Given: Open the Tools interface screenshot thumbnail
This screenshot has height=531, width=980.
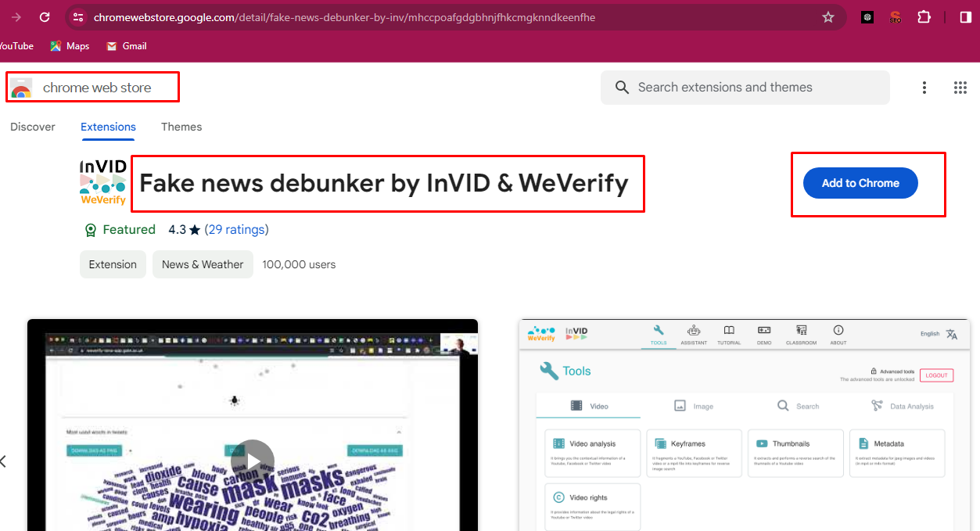Looking at the screenshot, I should point(745,425).
